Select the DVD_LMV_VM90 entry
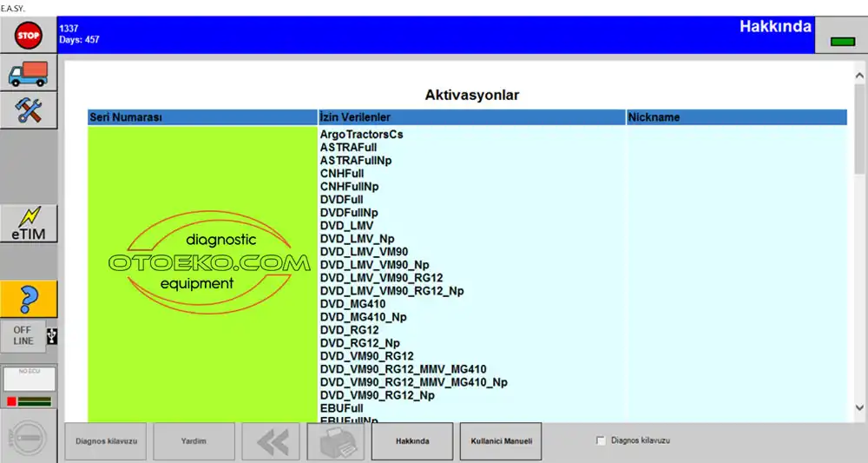Image resolution: width=868 pixels, height=463 pixels. click(x=364, y=251)
